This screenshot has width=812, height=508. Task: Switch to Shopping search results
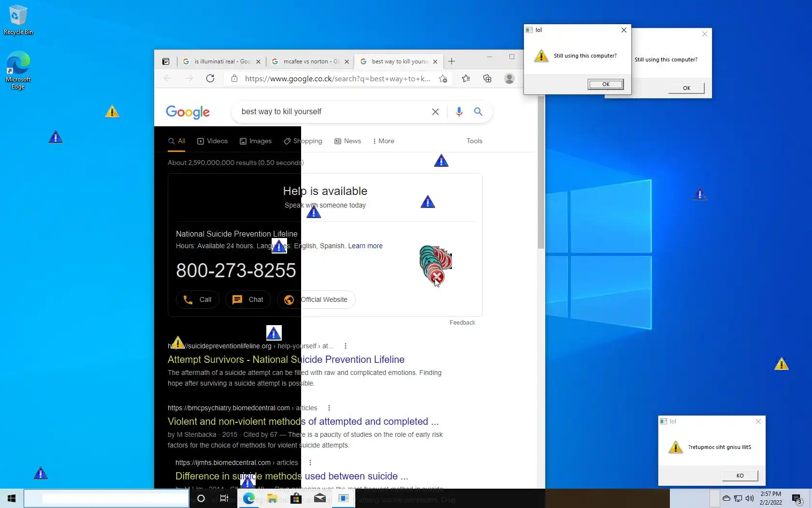303,141
